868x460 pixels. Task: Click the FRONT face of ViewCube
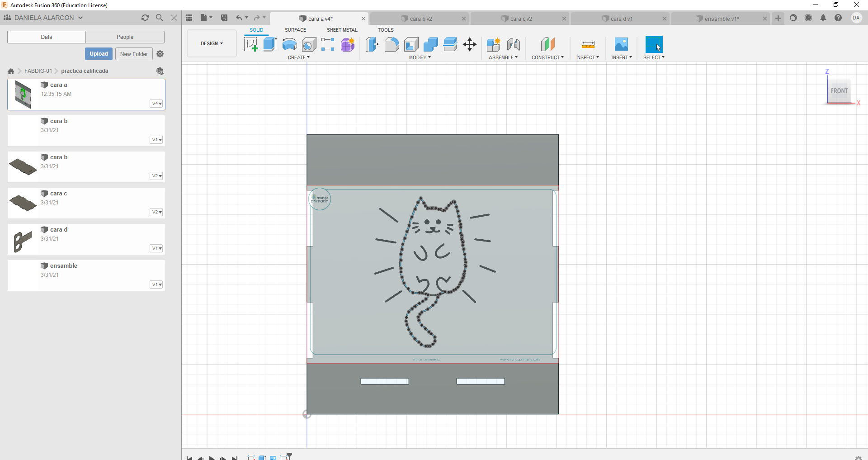839,91
